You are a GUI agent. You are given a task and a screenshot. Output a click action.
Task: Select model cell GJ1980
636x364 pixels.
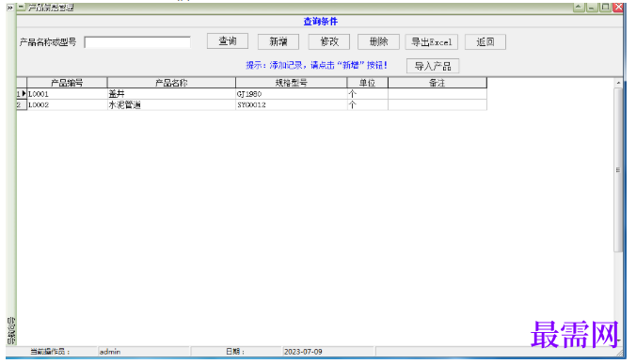pyautogui.click(x=292, y=94)
